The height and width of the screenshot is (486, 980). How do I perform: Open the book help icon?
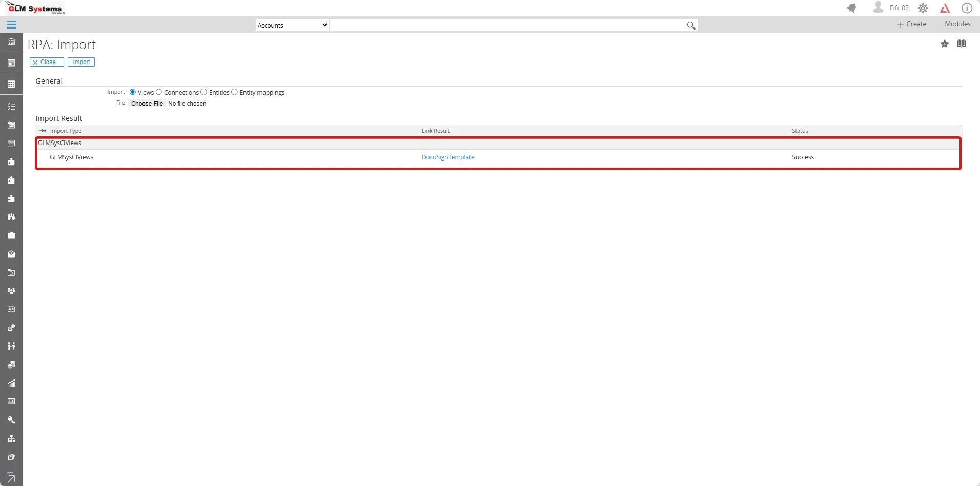[x=962, y=44]
